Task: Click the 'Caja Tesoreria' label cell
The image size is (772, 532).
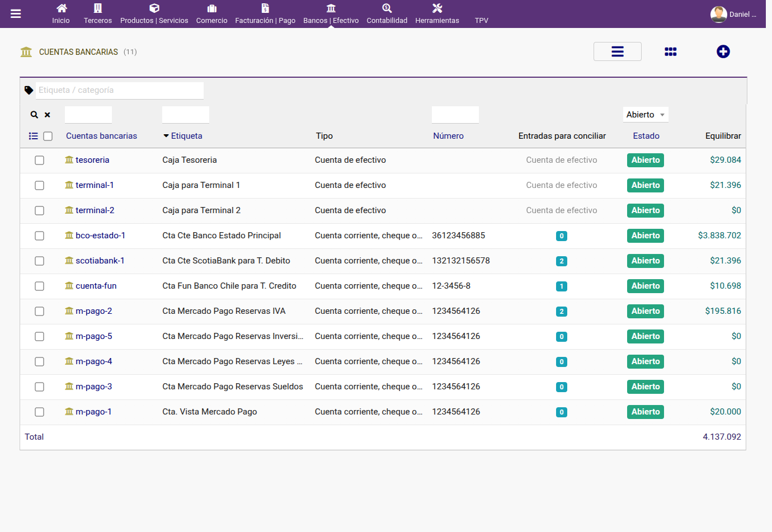Action: (x=190, y=160)
